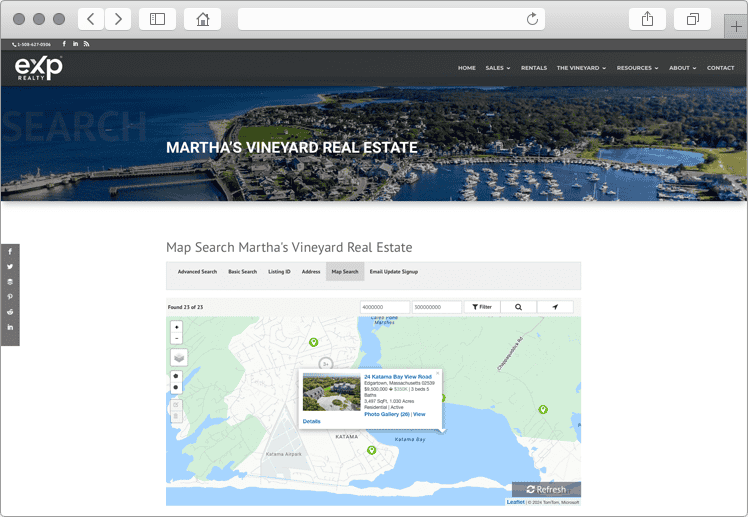748x517 pixels.
Task: Share on Twitter from the side bar
Action: point(10,267)
